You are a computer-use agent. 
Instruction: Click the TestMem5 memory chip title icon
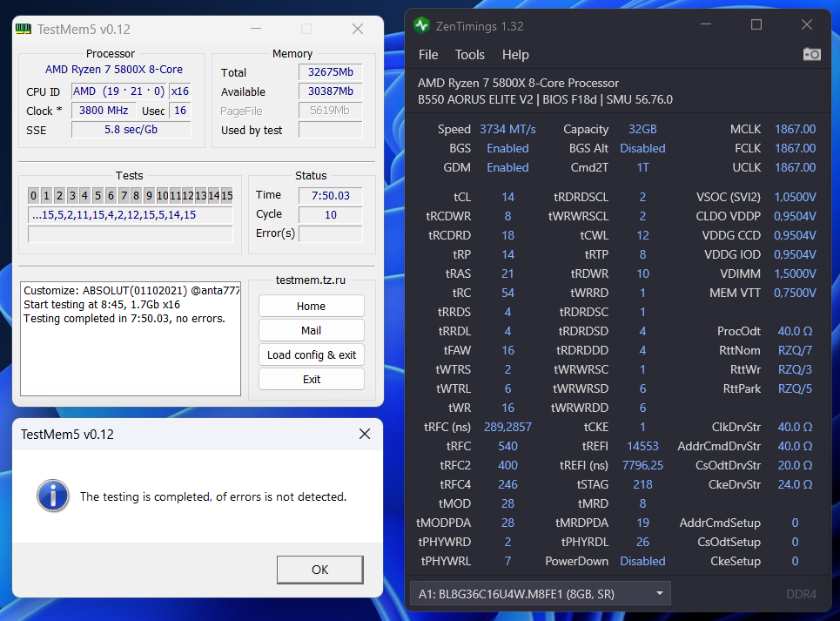(x=24, y=29)
